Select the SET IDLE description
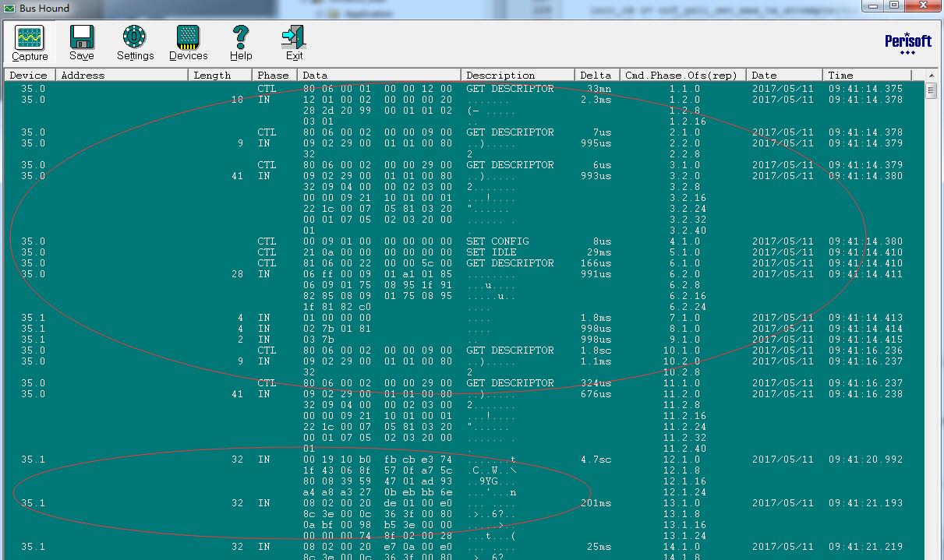This screenshot has height=560, width=944. pyautogui.click(x=491, y=252)
